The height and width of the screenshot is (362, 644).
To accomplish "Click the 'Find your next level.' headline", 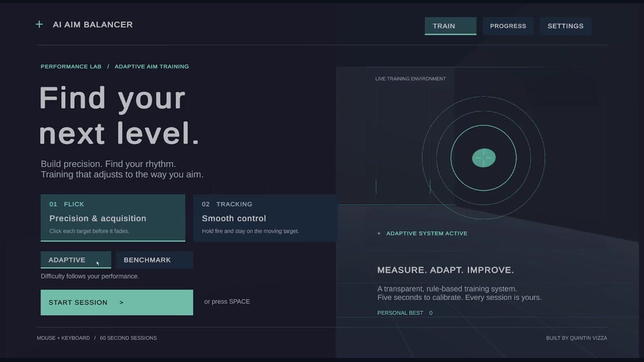I will pyautogui.click(x=119, y=116).
